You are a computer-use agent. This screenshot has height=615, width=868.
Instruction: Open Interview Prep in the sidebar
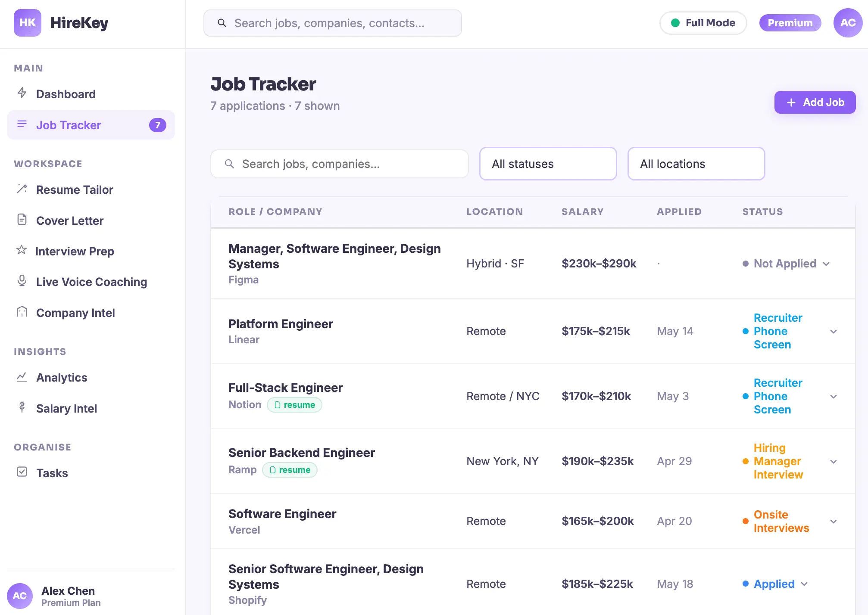(x=91, y=251)
